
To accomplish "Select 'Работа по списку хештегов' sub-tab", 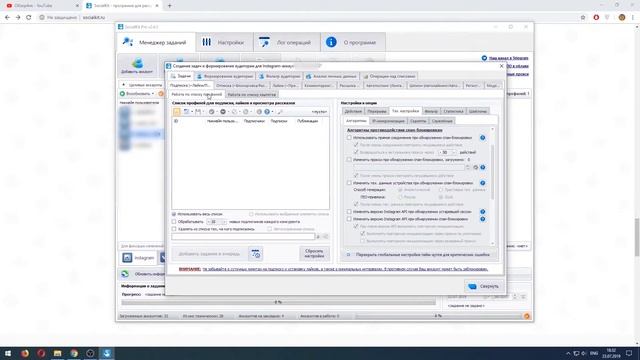I will [x=251, y=95].
